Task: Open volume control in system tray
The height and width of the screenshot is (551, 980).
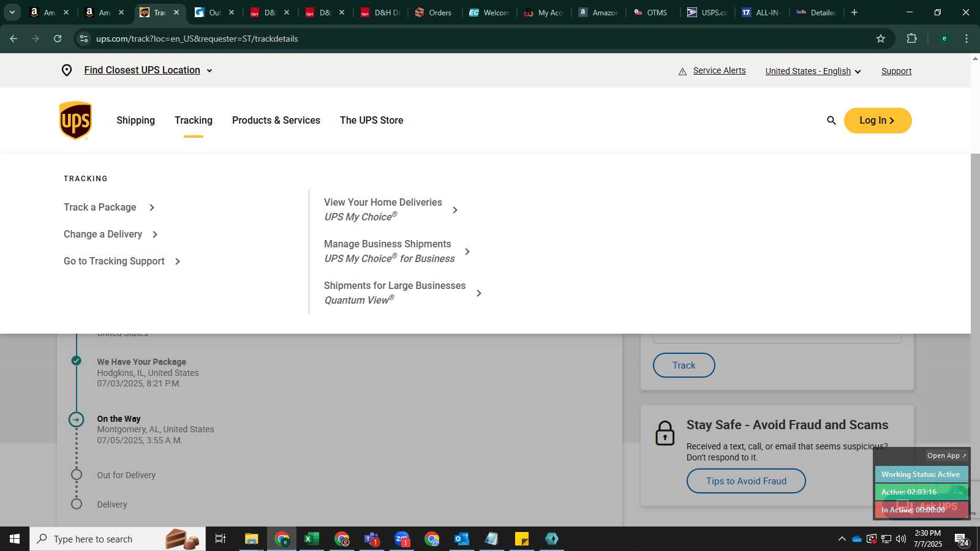Action: coord(901,539)
